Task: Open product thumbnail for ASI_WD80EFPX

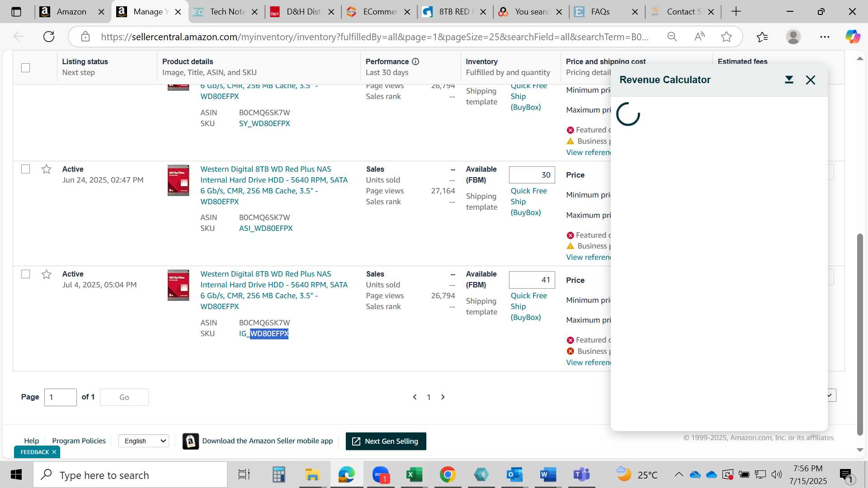Action: point(178,180)
